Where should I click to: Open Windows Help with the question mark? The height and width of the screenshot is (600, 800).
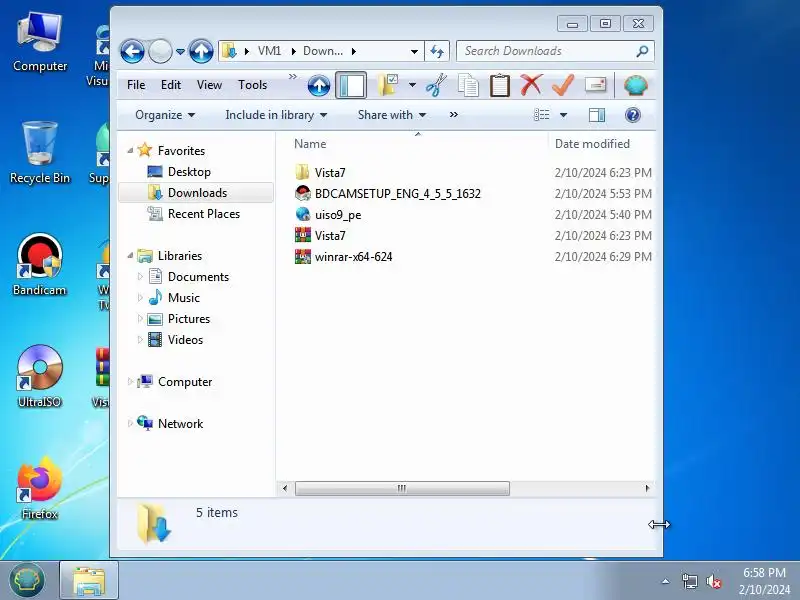pos(633,115)
